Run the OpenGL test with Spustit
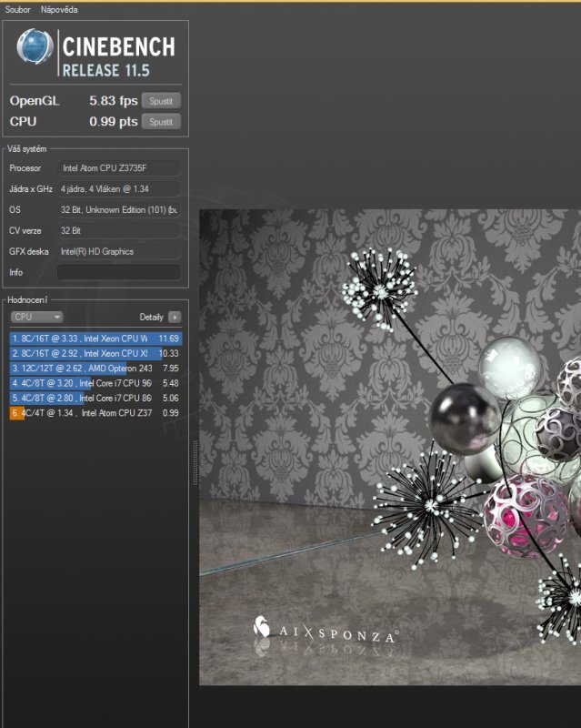 161,101
